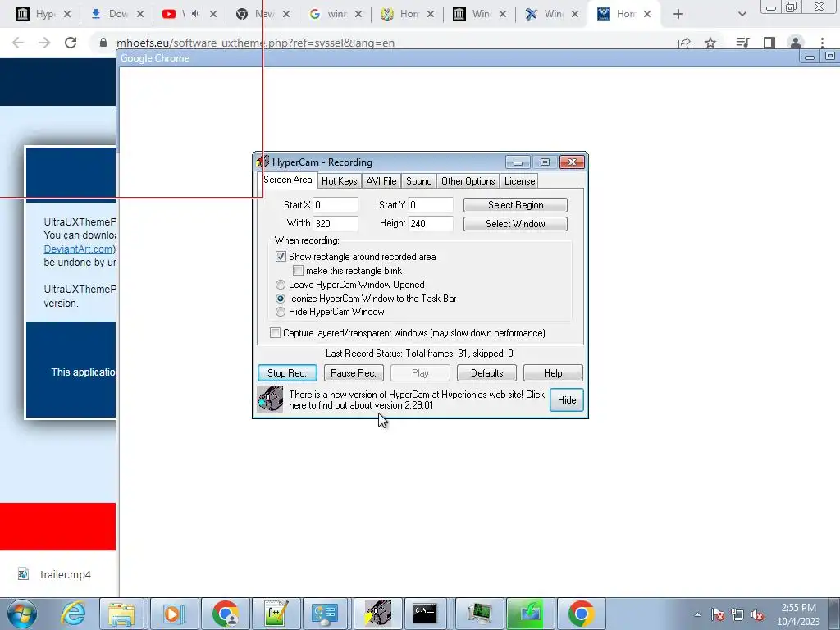Click the mhoefs.eu address bar URL
The height and width of the screenshot is (630, 840).
256,43
